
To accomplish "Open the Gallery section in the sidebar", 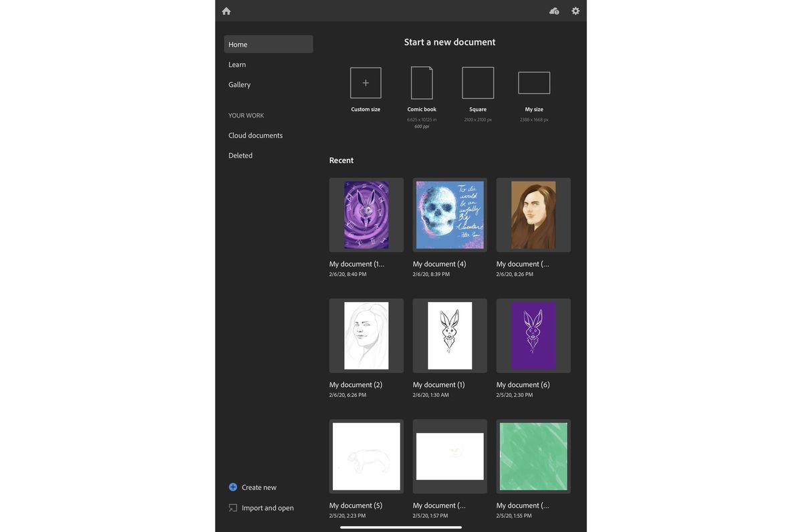I will point(239,84).
